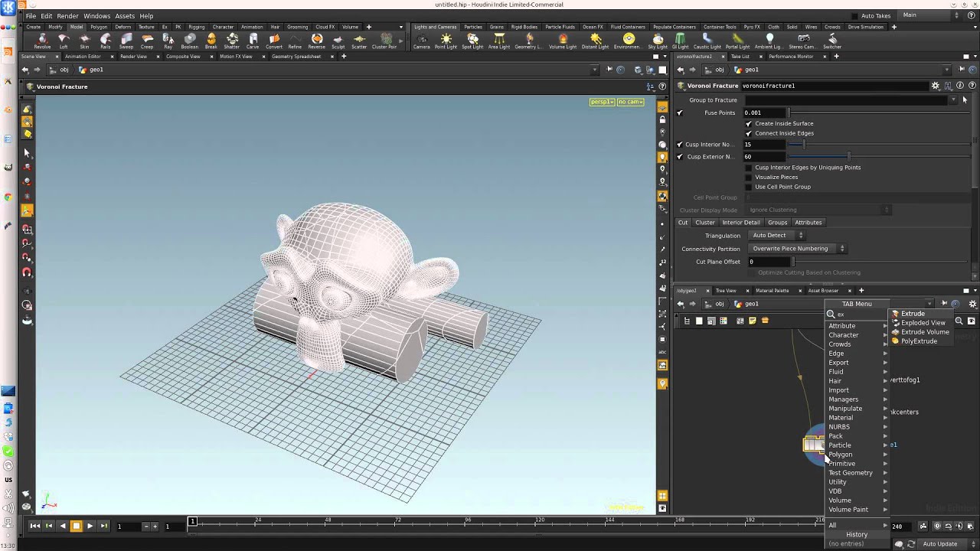Viewport: 980px width, 551px height.
Task: Switch to the Polygon shelf tab
Action: click(x=99, y=27)
